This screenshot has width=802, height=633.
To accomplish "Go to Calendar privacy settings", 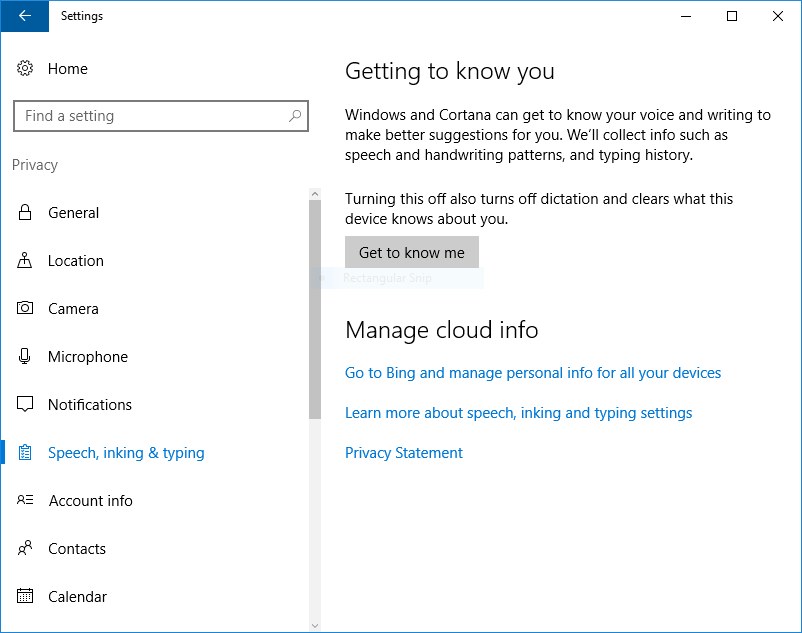I will pyautogui.click(x=77, y=597).
